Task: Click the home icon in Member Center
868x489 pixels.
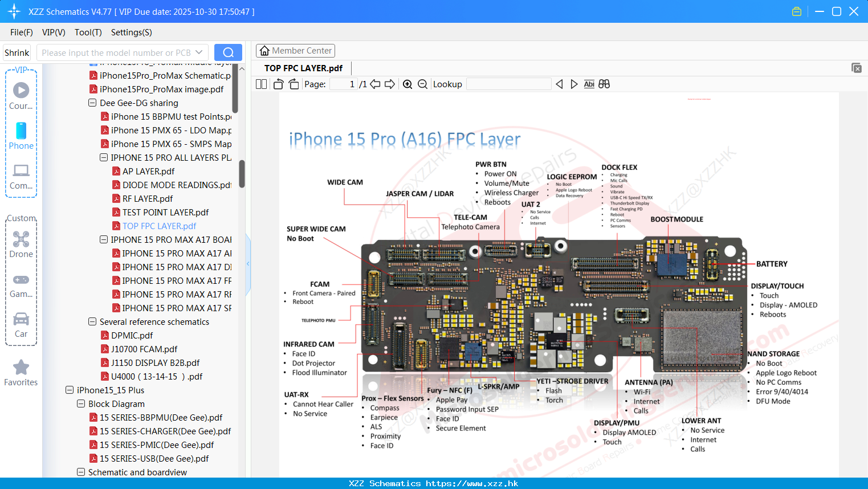Action: 264,51
